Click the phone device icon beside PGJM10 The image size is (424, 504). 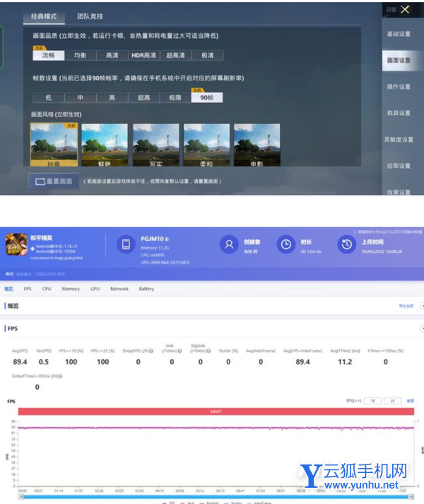[x=126, y=244]
